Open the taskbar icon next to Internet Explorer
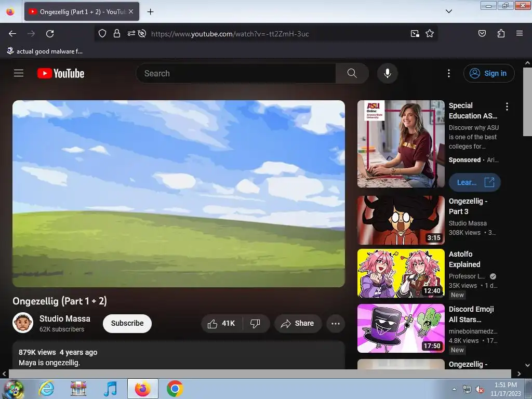 click(x=78, y=389)
